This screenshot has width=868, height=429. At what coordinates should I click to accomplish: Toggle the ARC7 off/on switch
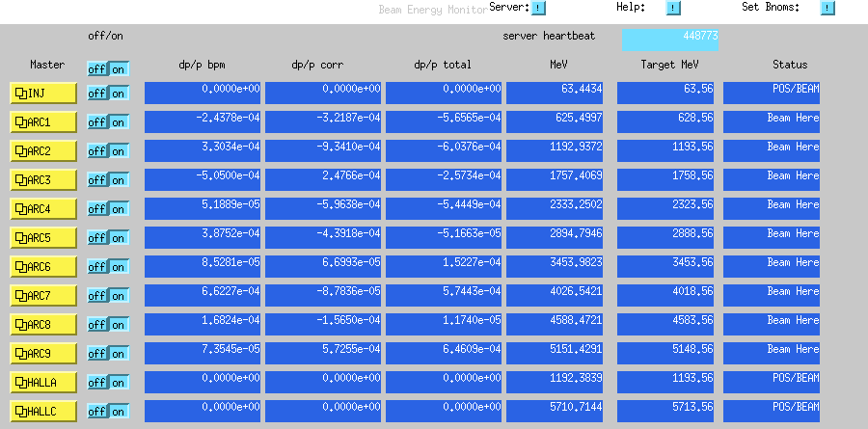(x=108, y=296)
